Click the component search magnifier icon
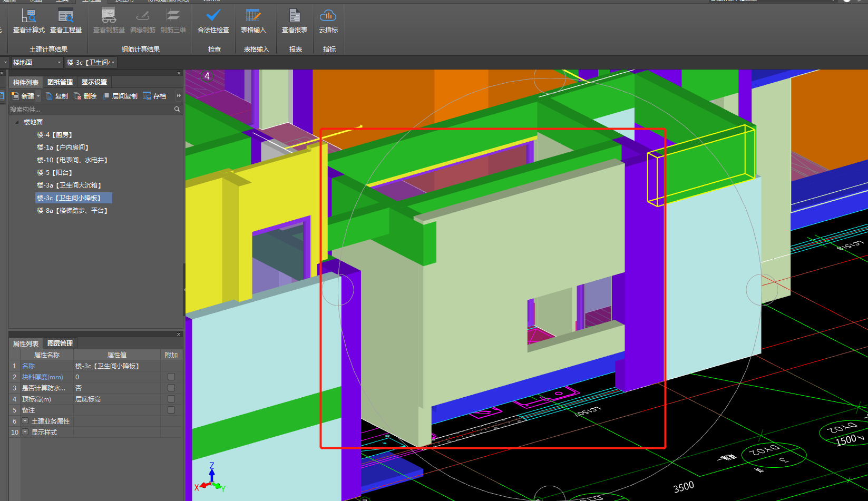Screen dimensions: 868x501 (177, 109)
